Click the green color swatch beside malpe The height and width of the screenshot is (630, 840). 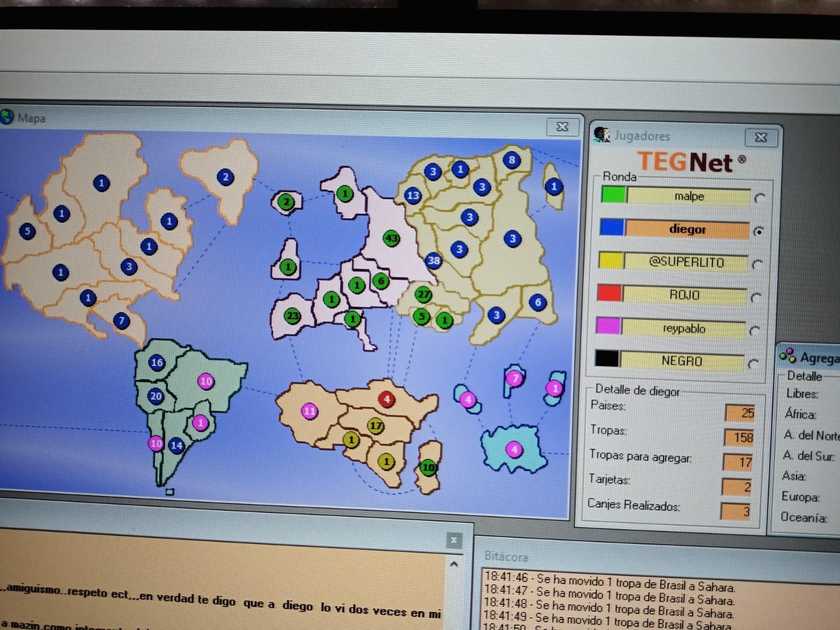pyautogui.click(x=614, y=195)
